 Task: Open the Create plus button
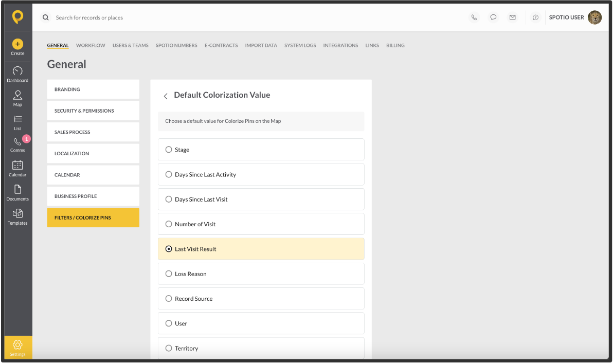(x=17, y=47)
